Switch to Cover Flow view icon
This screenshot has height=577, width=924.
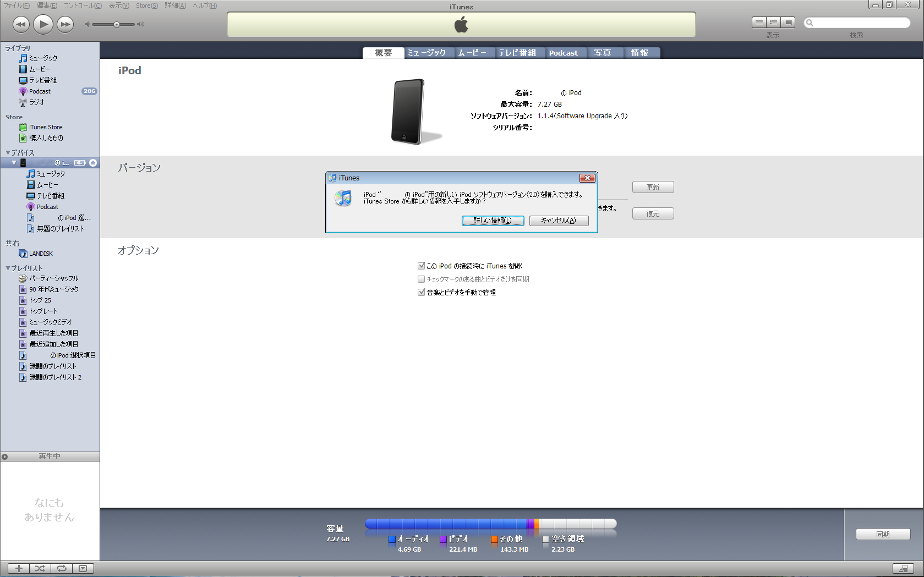point(788,22)
